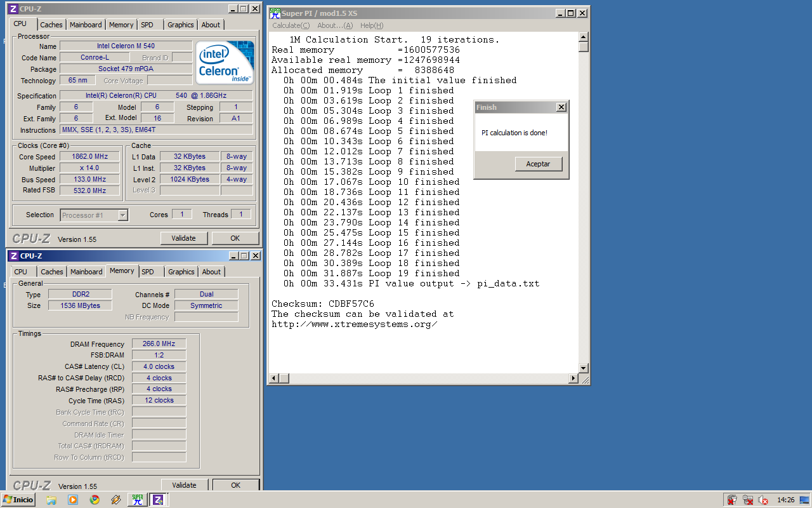Screen dimensions: 812x508
Task: Click the power plug tray icon
Action: (732, 500)
